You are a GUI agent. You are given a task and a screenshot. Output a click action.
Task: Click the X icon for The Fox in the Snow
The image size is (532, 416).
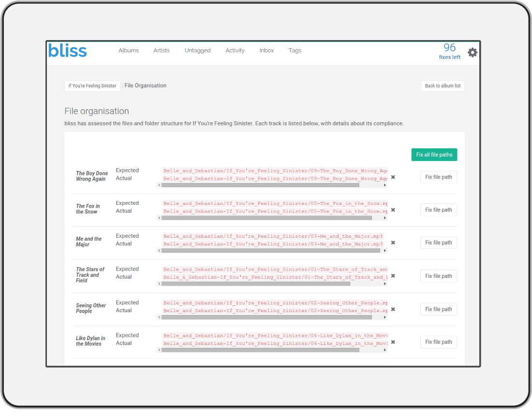point(393,210)
